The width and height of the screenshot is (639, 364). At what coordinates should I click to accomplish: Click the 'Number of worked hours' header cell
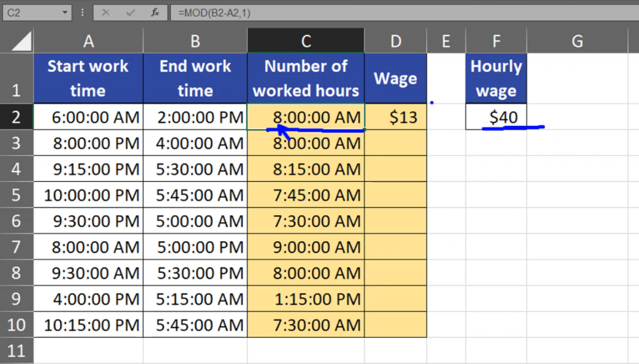pyautogui.click(x=306, y=79)
